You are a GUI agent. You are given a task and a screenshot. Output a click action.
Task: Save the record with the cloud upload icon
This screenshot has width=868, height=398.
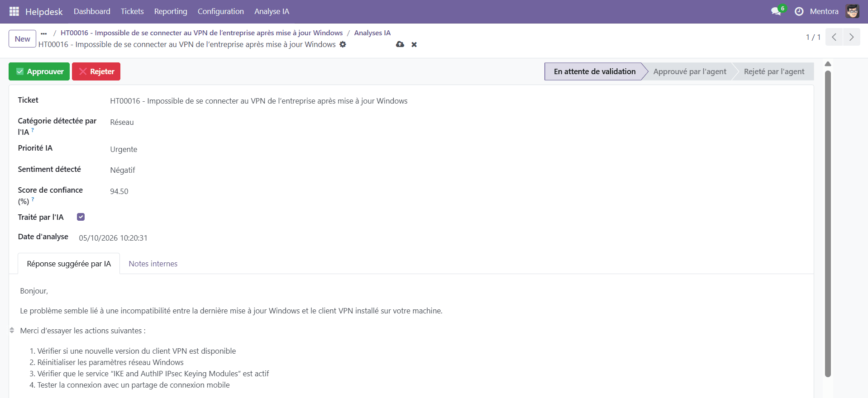pos(400,44)
